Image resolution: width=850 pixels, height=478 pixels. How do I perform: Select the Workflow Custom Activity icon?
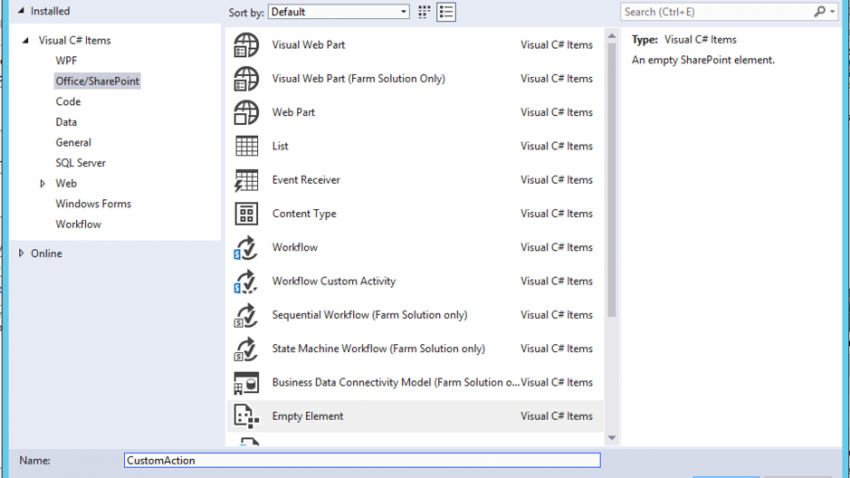pos(246,281)
